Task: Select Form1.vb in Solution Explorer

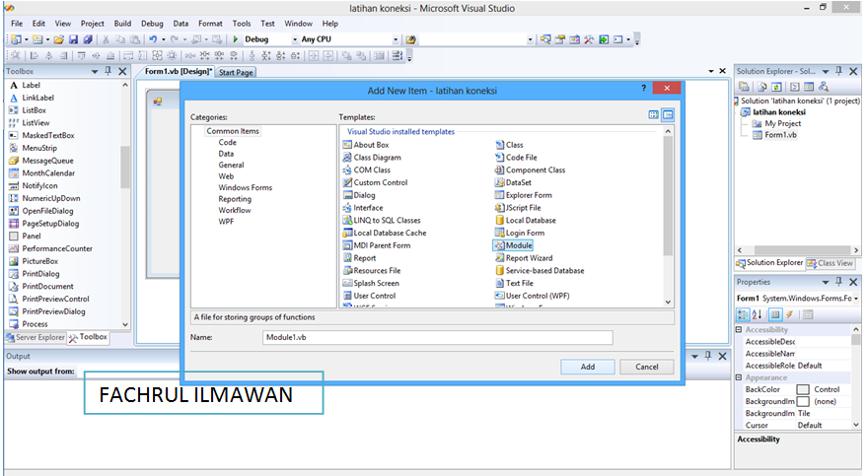Action: pyautogui.click(x=775, y=135)
